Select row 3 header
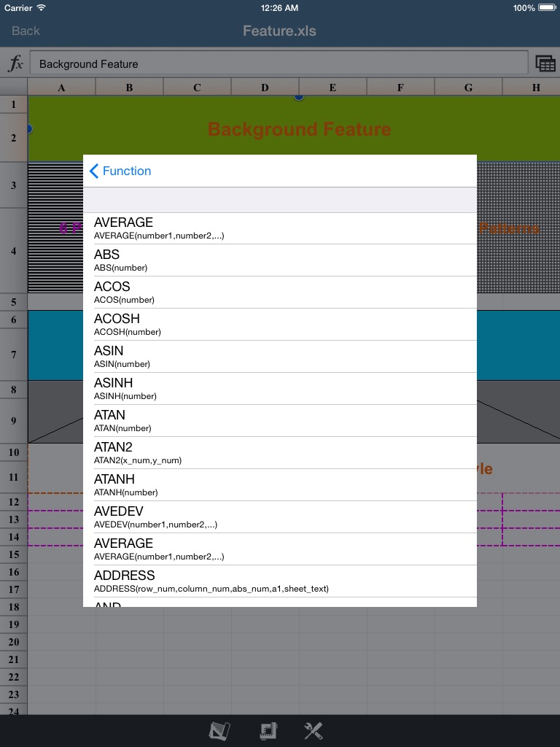Viewport: 560px width, 747px height. pos(13,185)
